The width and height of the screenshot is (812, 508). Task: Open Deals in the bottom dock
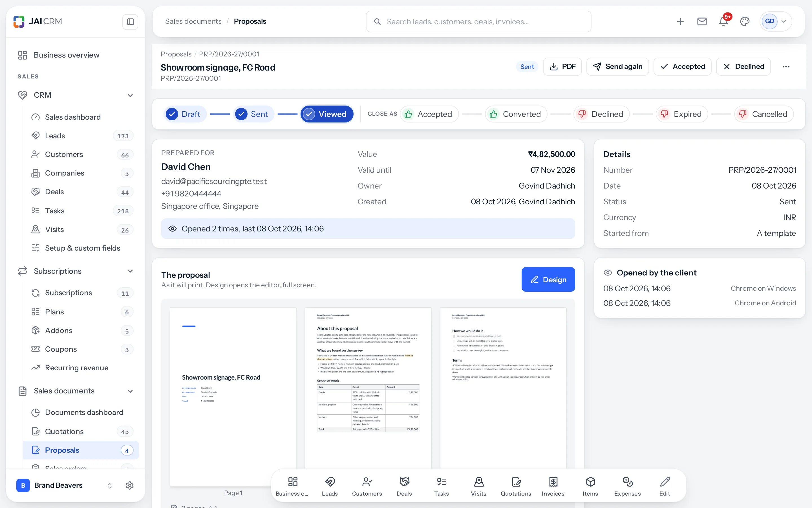[404, 486]
